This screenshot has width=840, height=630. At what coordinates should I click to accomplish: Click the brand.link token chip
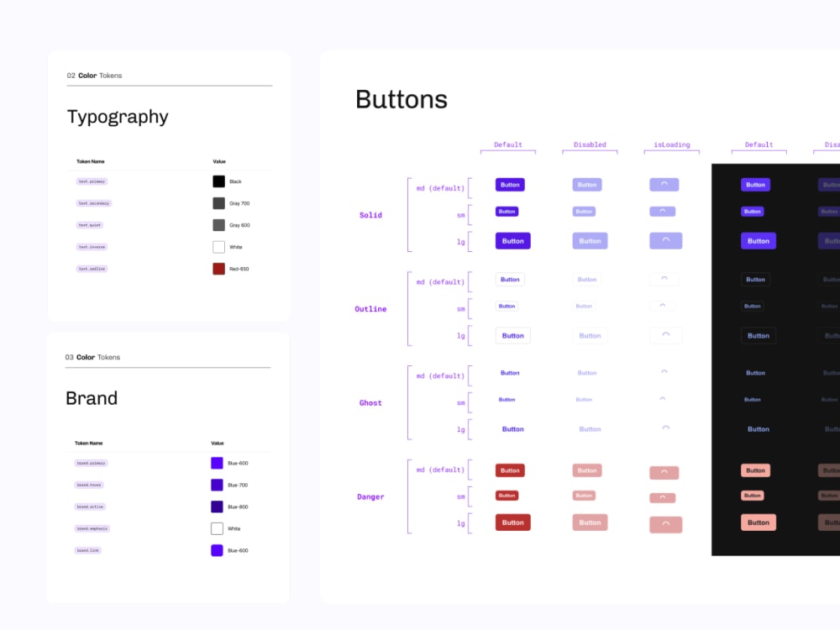point(89,549)
